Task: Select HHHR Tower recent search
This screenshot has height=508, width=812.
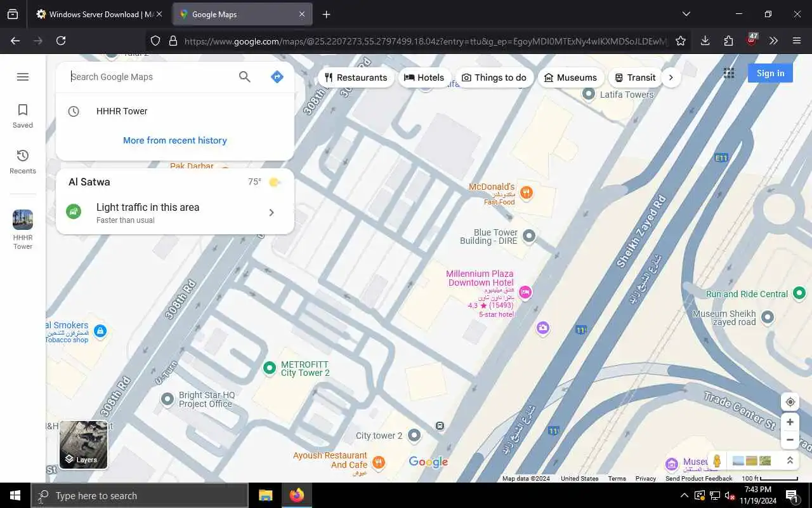Action: coord(175,111)
